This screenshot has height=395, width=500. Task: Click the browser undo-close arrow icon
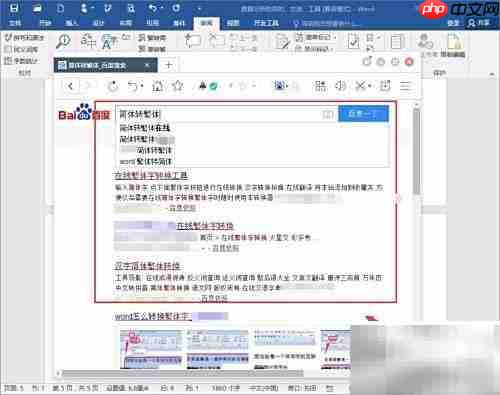click(x=133, y=86)
